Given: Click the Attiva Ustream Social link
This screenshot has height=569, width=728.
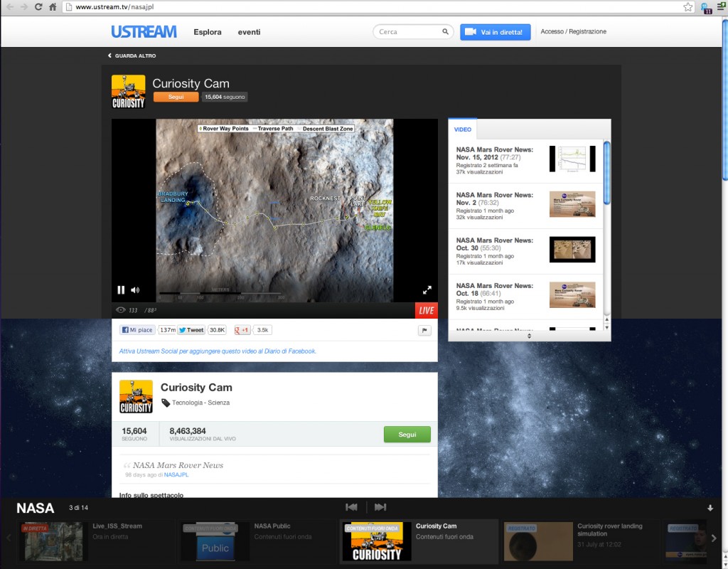Looking at the screenshot, I should click(x=218, y=351).
